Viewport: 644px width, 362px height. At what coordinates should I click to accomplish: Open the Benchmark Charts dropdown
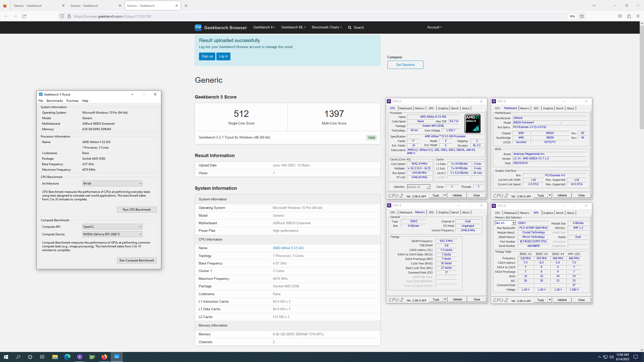327,27
